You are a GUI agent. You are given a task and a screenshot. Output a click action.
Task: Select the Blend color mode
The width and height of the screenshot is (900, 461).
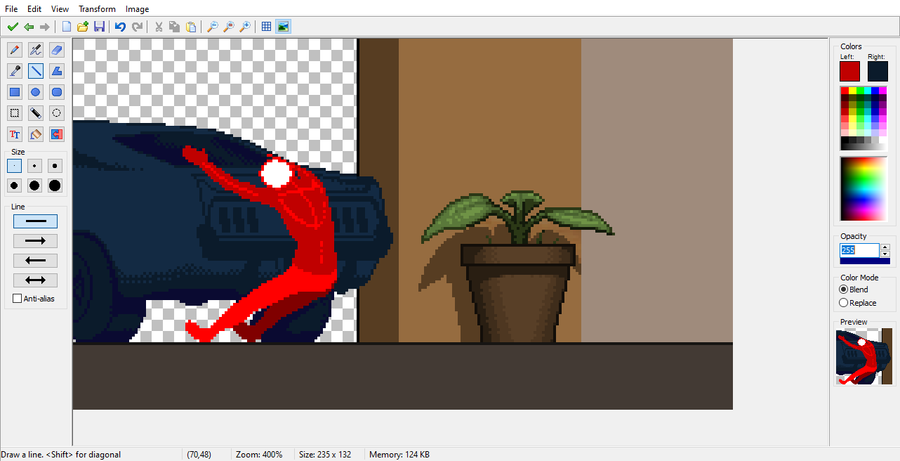[x=854, y=289]
